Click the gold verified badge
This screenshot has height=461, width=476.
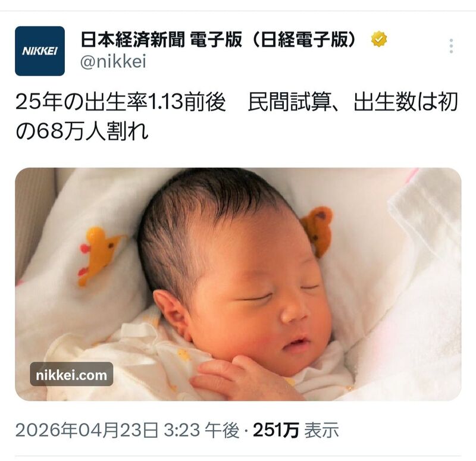click(x=379, y=39)
